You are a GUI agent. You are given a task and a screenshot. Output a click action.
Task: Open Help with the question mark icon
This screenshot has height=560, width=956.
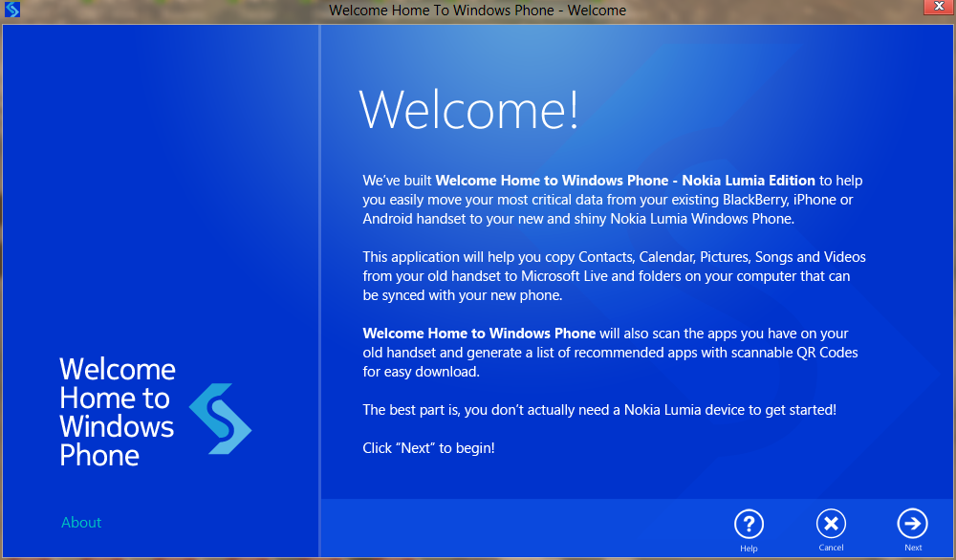point(749,524)
